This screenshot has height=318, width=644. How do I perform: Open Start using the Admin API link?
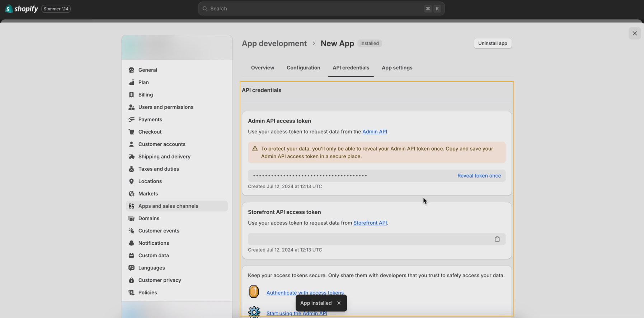(297, 313)
